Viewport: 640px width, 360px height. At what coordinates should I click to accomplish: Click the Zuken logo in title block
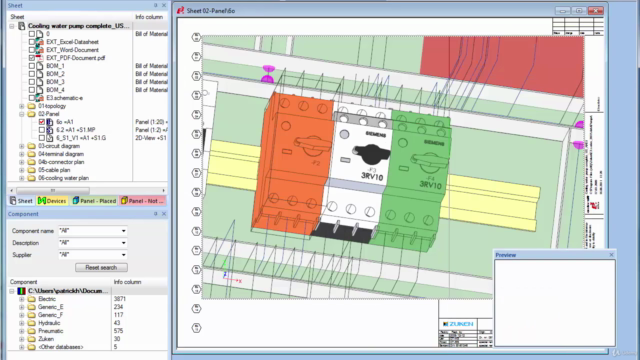458,324
